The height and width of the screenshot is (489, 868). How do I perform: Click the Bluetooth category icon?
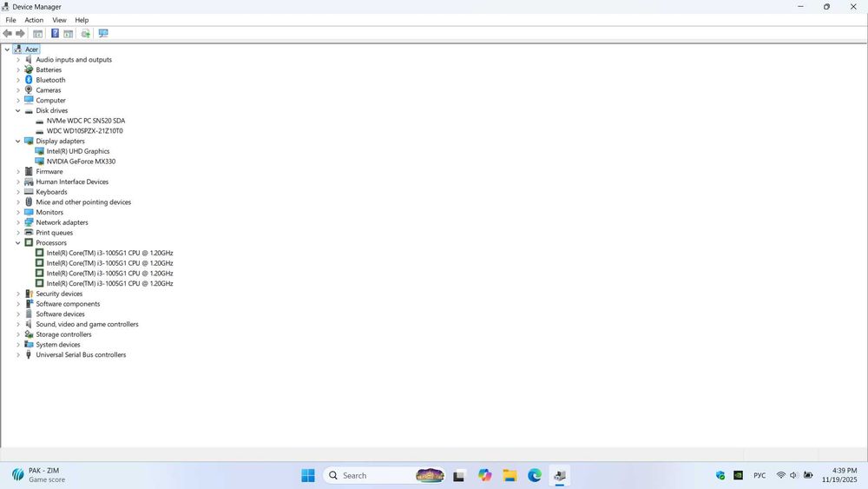29,80
